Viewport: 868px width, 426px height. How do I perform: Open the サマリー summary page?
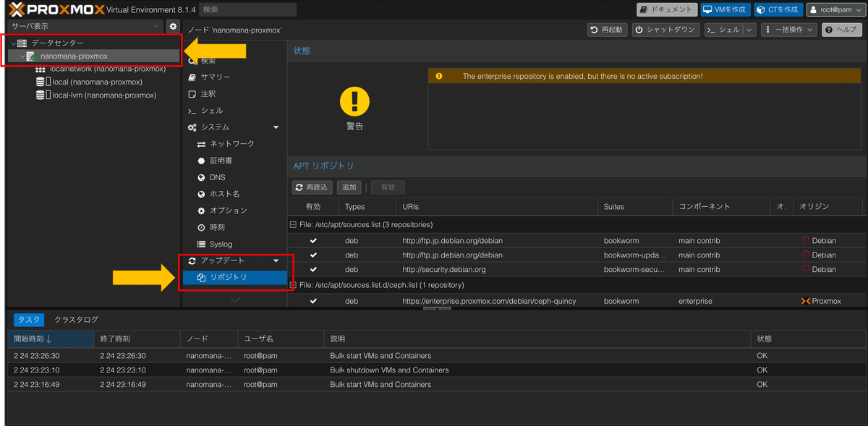(216, 77)
